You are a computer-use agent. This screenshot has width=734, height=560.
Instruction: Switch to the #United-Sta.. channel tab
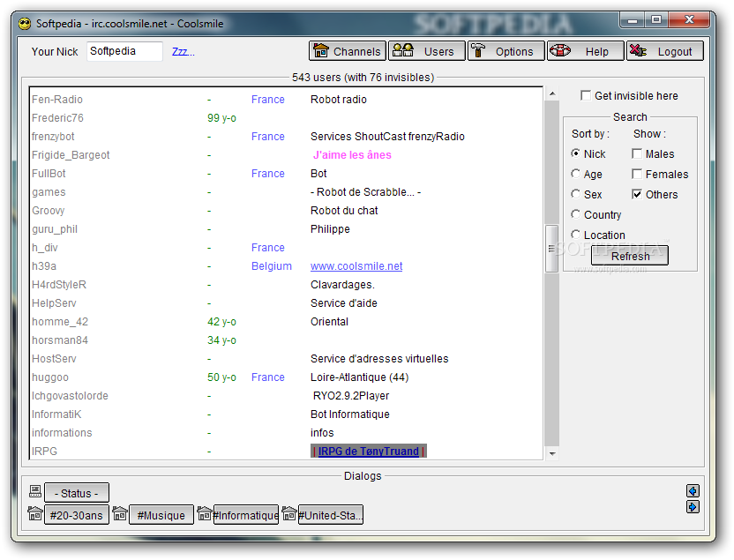point(331,515)
